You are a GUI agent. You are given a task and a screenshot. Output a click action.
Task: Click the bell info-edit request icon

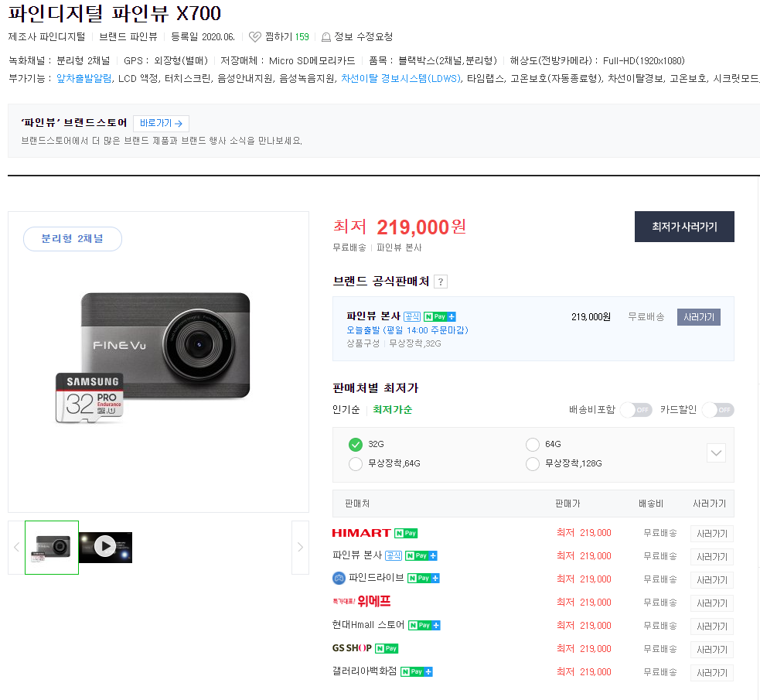pos(326,37)
